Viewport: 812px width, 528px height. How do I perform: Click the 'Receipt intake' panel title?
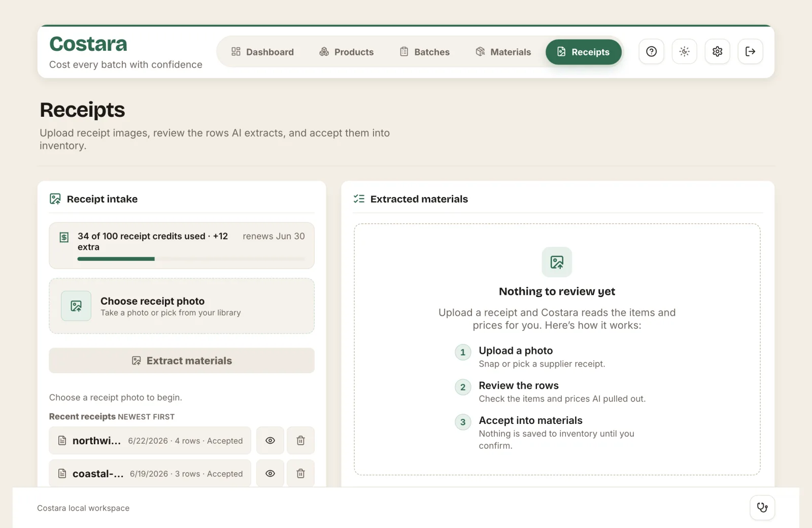tap(102, 199)
